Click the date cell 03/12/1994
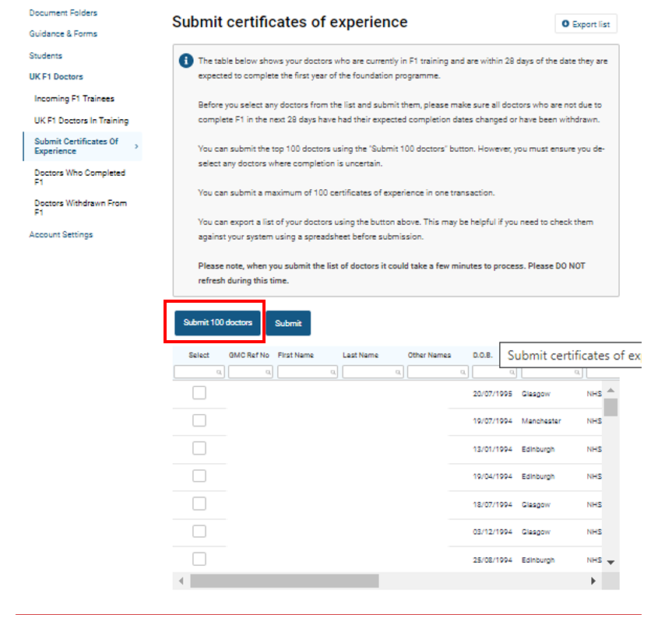The image size is (672, 625). [492, 532]
